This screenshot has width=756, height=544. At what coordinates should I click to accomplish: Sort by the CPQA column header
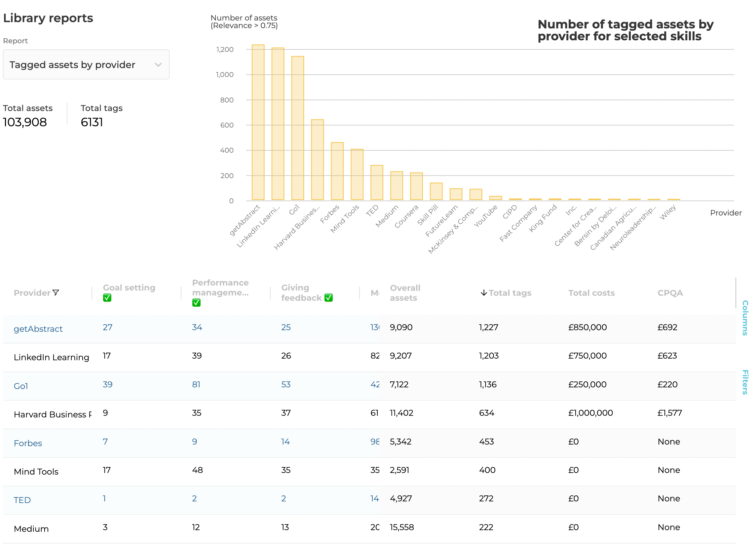point(670,293)
